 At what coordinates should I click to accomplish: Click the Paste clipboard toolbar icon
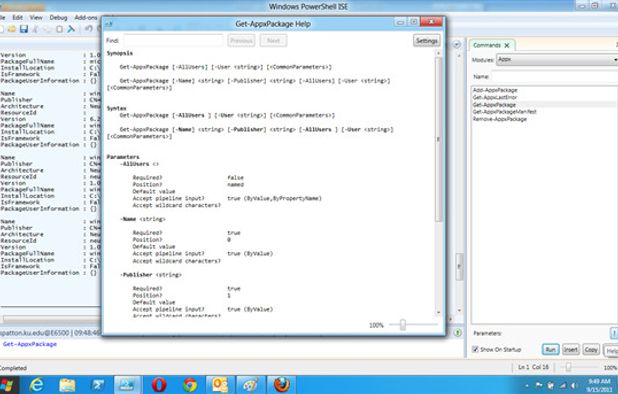tap(59, 29)
